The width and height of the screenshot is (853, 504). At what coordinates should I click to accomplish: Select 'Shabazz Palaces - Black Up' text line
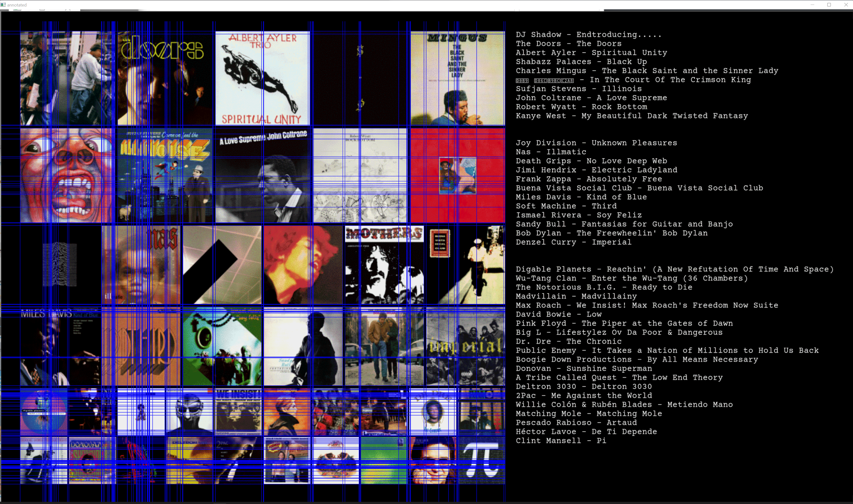(581, 62)
